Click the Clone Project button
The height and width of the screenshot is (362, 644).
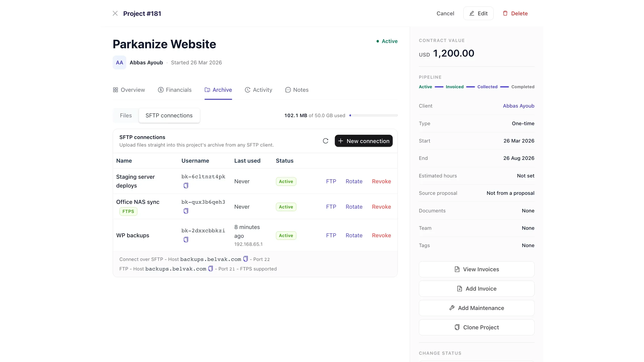(476, 327)
